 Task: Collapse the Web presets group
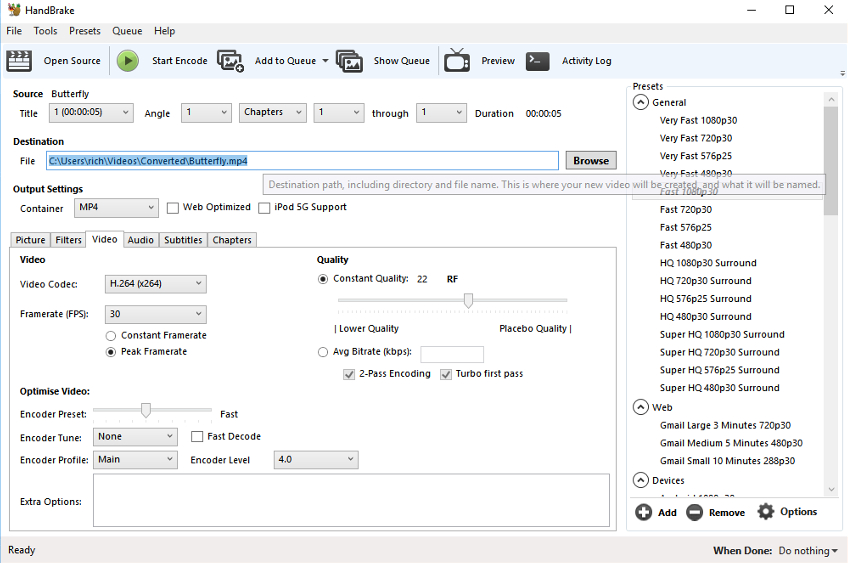pyautogui.click(x=641, y=407)
